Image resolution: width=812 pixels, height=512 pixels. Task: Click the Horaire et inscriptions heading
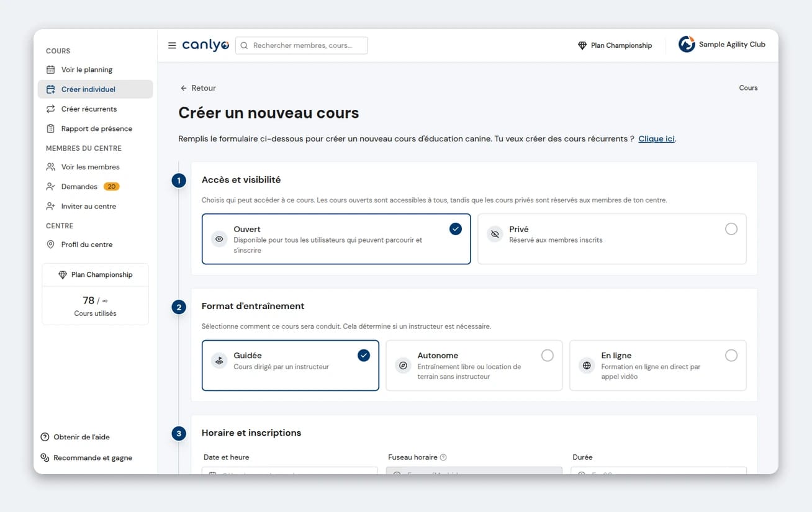click(251, 433)
